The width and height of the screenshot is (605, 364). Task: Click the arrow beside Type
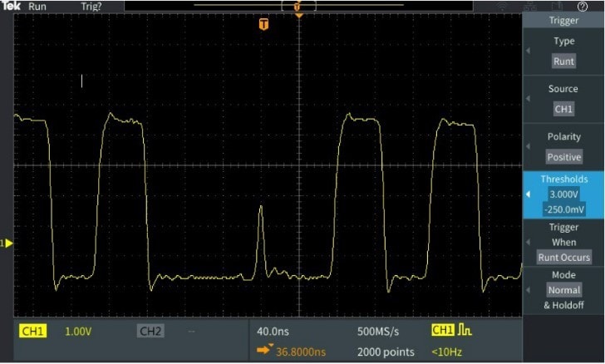(x=529, y=51)
